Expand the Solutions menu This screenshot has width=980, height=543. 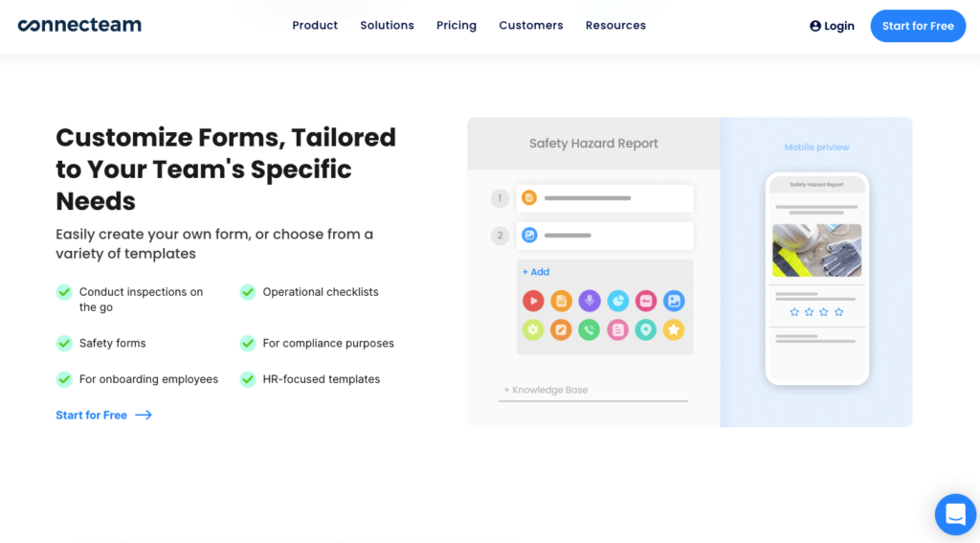coord(387,26)
